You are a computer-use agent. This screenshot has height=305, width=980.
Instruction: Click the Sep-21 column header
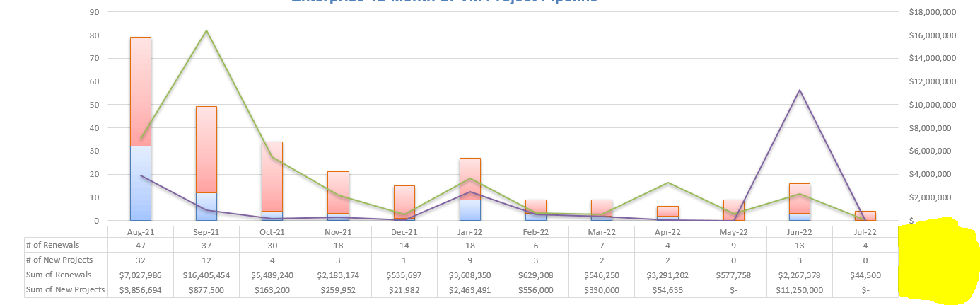click(206, 231)
